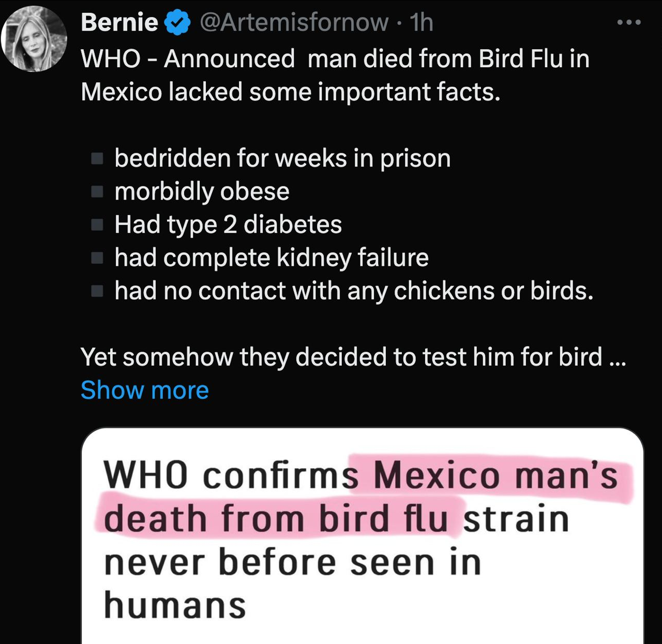
Task: Click the square bullet before morbidly obese
Action: pyautogui.click(x=97, y=192)
